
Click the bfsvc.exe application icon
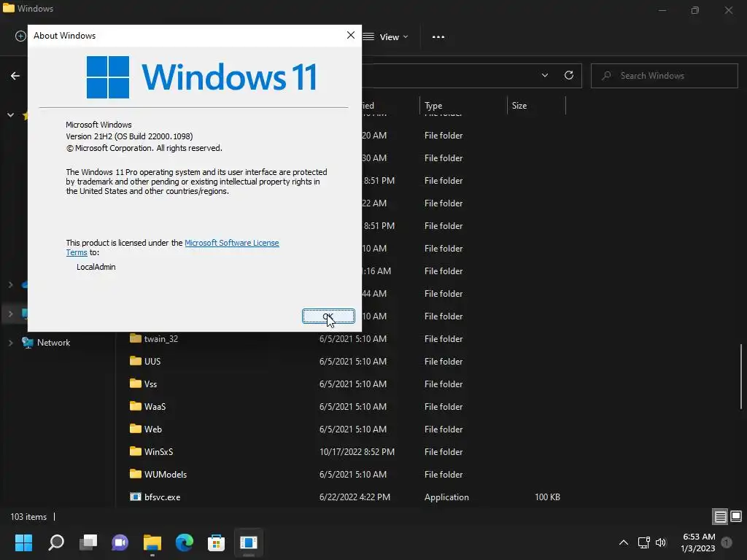pyautogui.click(x=135, y=497)
